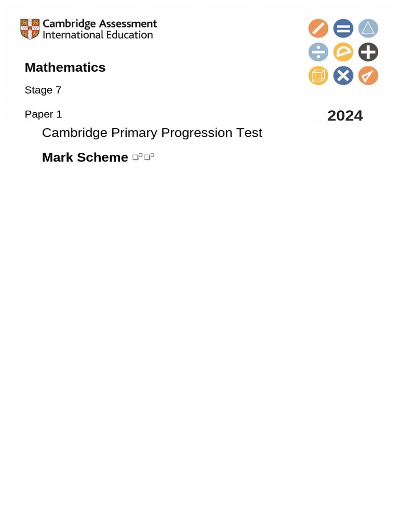Click 'Cambridge Primary Progression Test' title
The height and width of the screenshot is (532, 399).
[152, 133]
